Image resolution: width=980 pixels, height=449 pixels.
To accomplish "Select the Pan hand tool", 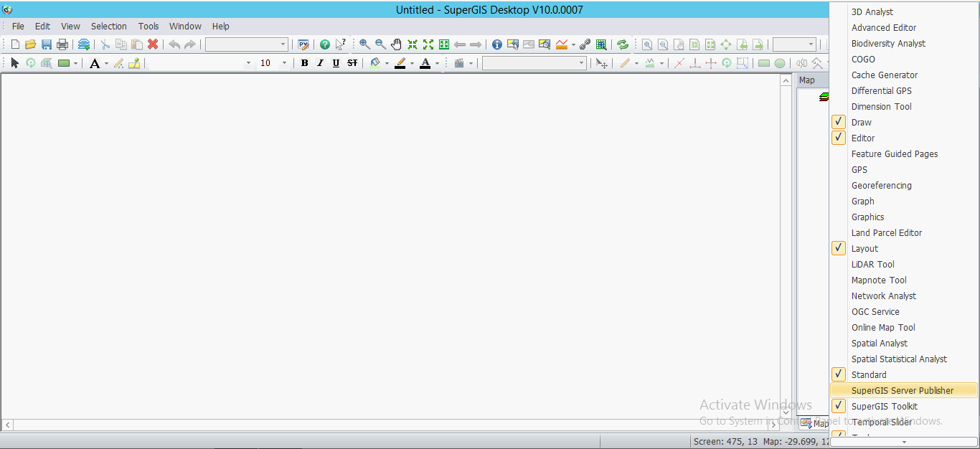I will pyautogui.click(x=397, y=44).
